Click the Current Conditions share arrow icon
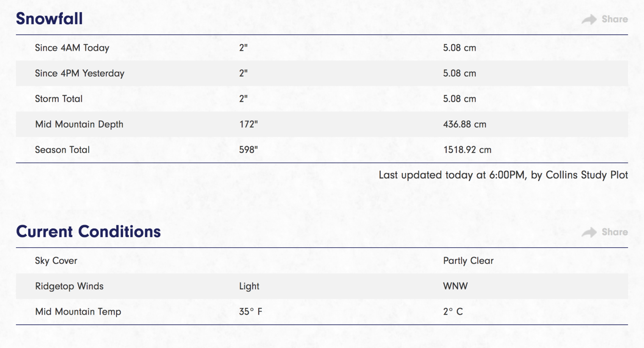 click(589, 232)
